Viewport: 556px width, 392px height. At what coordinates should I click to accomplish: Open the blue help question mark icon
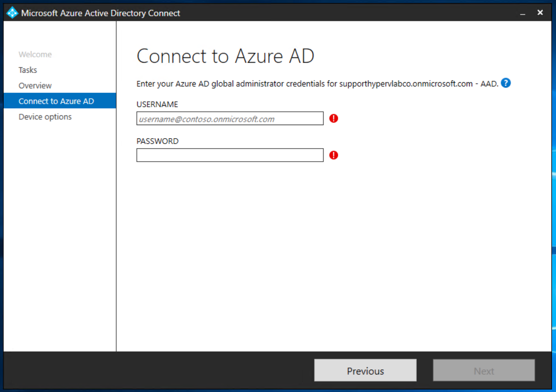(x=506, y=83)
